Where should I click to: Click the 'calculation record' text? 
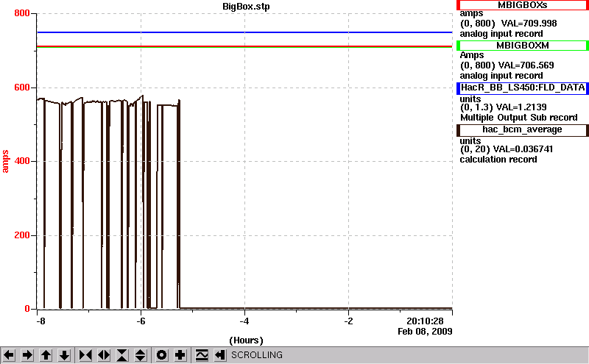[x=498, y=160]
